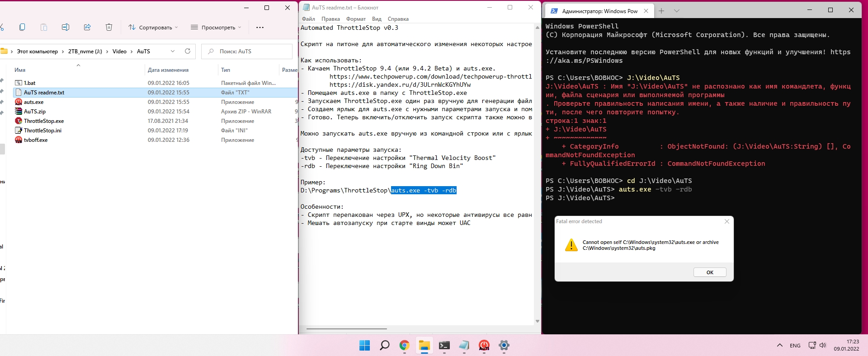The width and height of the screenshot is (868, 356).
Task: Click Notepad horizontal scrollbar thumb
Action: pyautogui.click(x=347, y=329)
